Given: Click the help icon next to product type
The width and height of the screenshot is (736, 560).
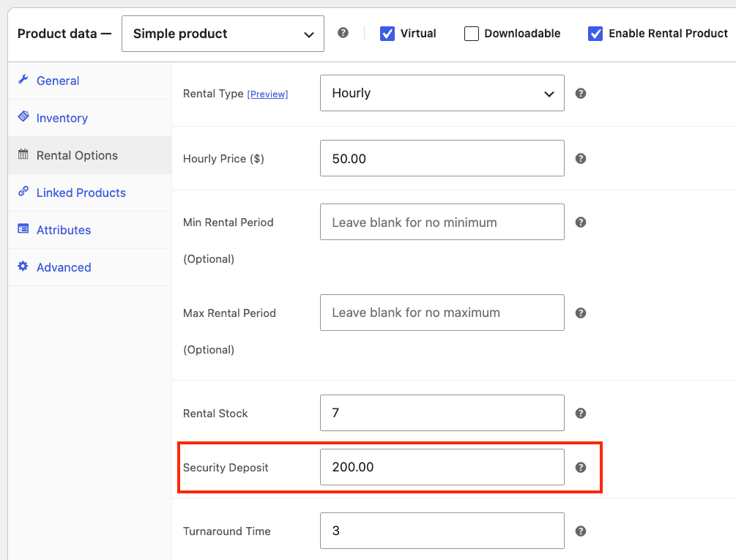Looking at the screenshot, I should tap(343, 33).
